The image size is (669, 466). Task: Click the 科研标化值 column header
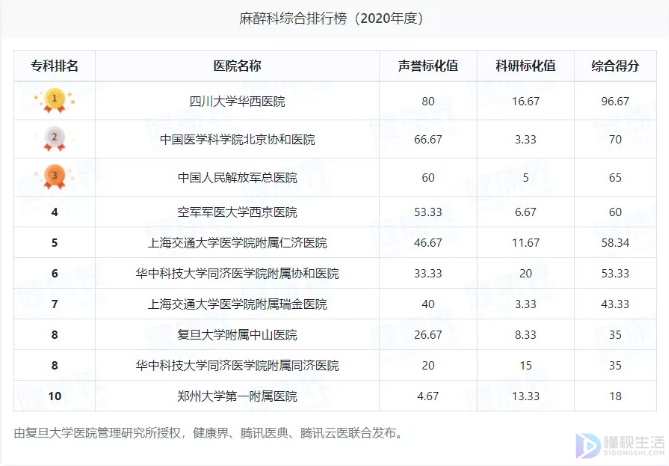(x=526, y=66)
